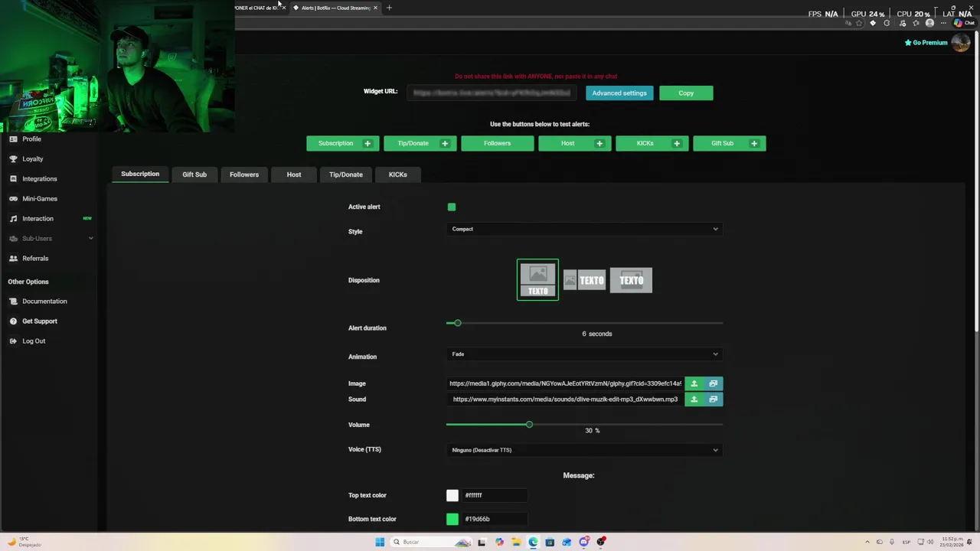Open the browser Extensions icon

[887, 23]
